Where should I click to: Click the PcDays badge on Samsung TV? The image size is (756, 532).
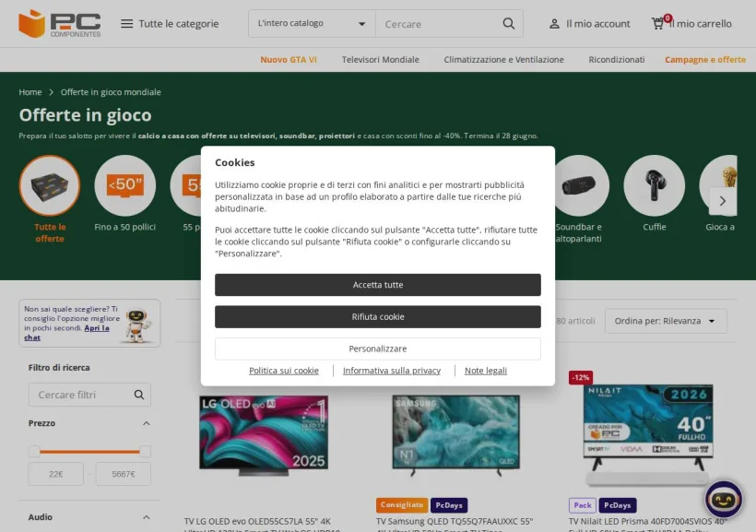(x=449, y=505)
